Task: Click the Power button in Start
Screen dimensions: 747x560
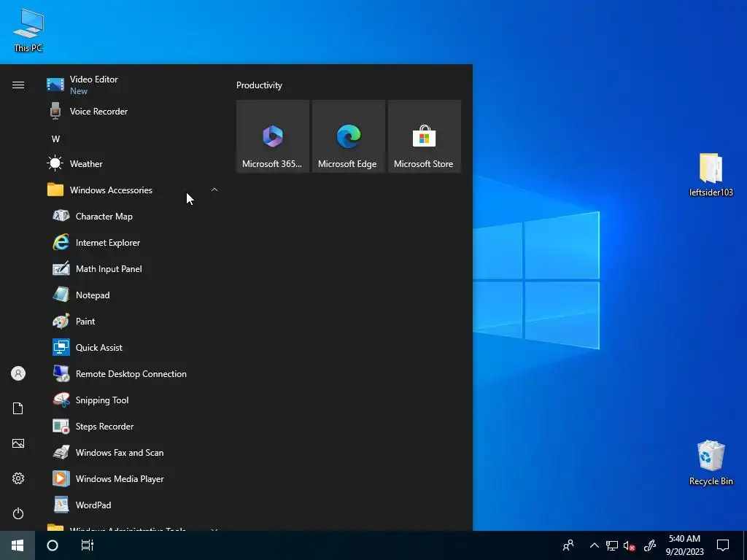Action: coord(18,513)
